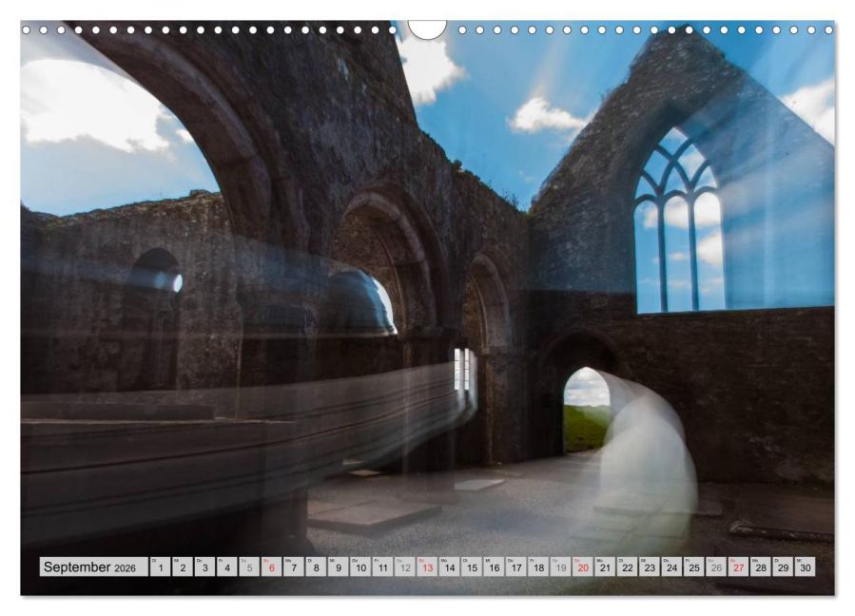Click the red Sunday date 27

point(738,568)
